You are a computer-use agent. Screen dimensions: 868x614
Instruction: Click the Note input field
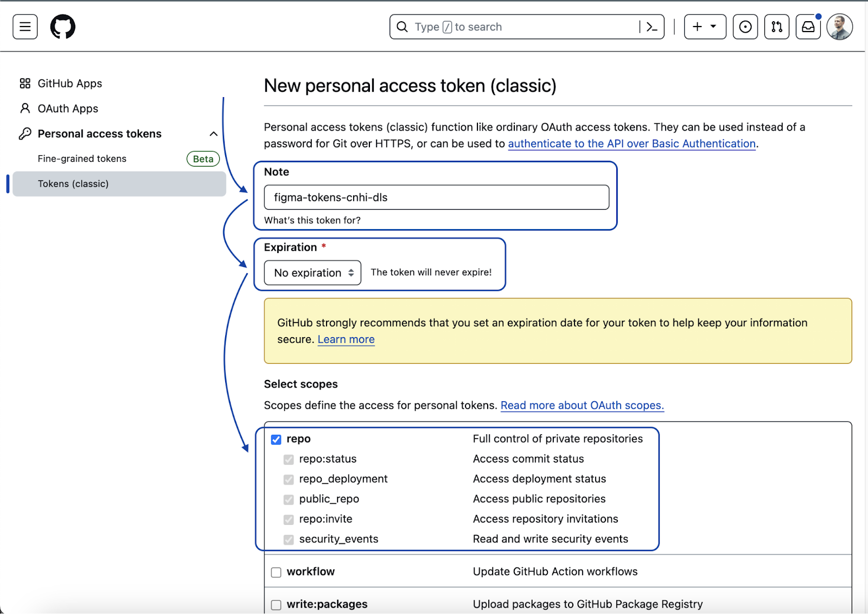click(x=436, y=197)
